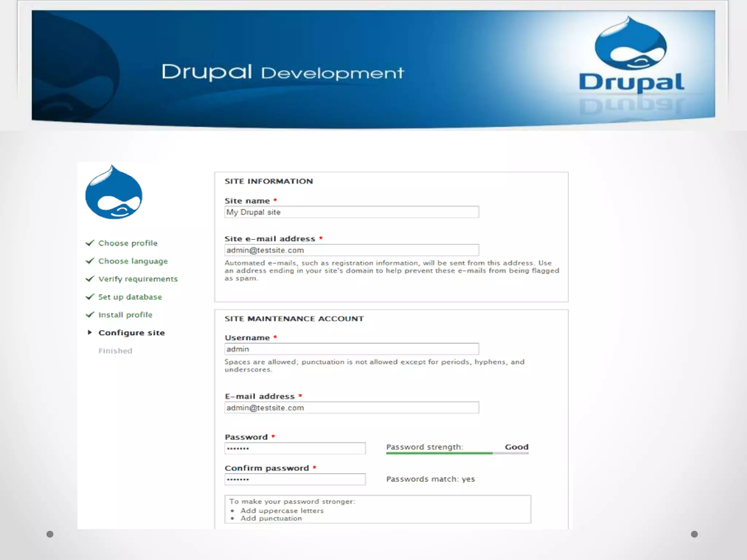The image size is (747, 560).
Task: Click the gray dot at bottom-left of slide
Action: pyautogui.click(x=50, y=534)
